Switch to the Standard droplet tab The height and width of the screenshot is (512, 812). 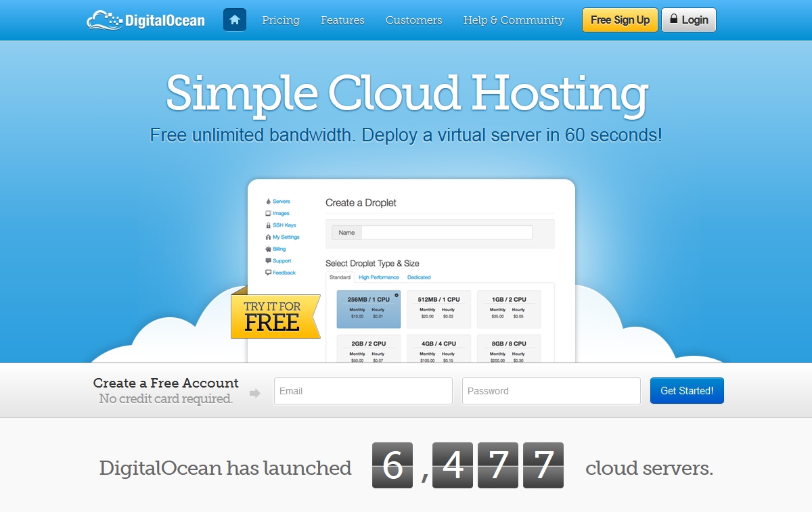point(340,277)
